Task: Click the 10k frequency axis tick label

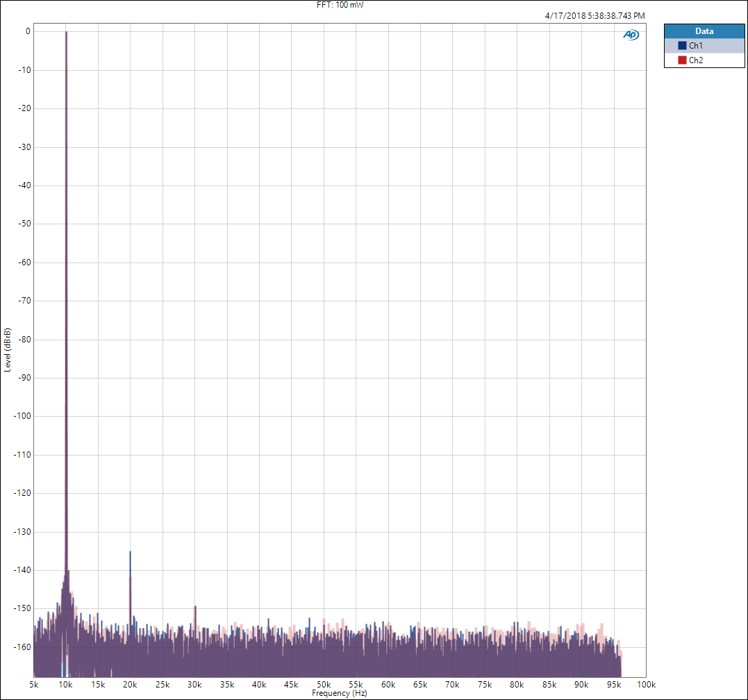Action: (66, 685)
